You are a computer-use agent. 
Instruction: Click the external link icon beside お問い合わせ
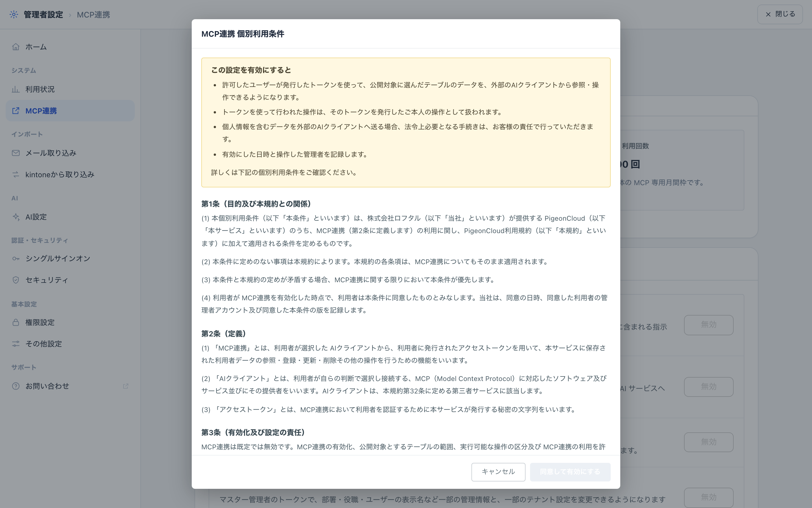coord(125,386)
